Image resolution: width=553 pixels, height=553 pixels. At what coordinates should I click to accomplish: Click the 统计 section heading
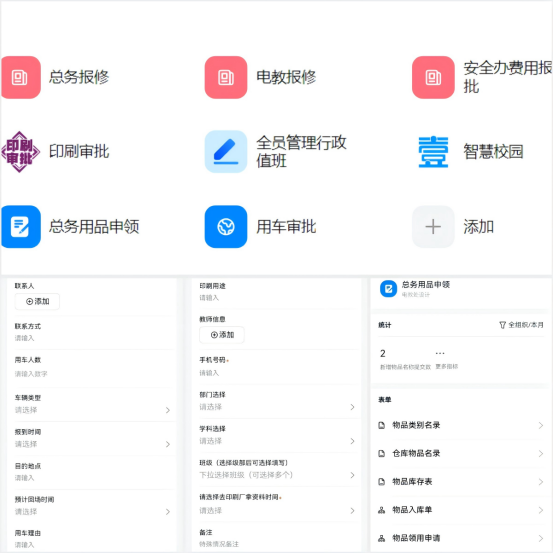(x=384, y=325)
